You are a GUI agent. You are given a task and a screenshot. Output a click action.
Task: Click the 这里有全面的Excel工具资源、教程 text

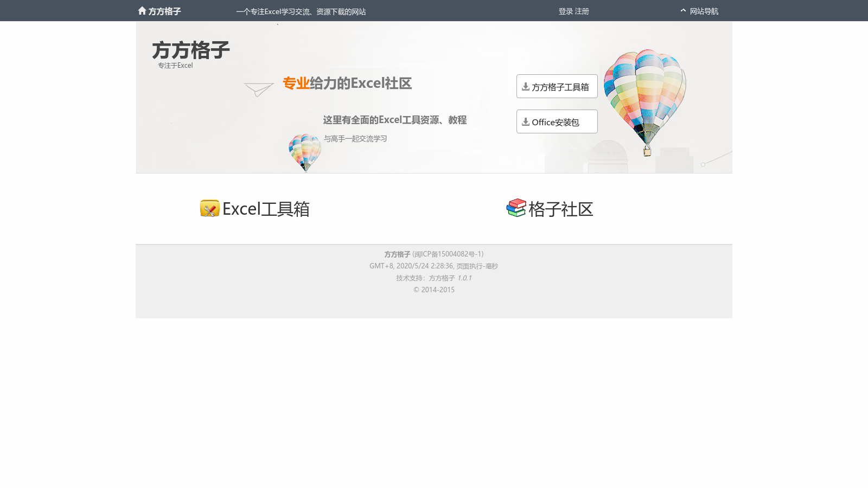pyautogui.click(x=395, y=120)
